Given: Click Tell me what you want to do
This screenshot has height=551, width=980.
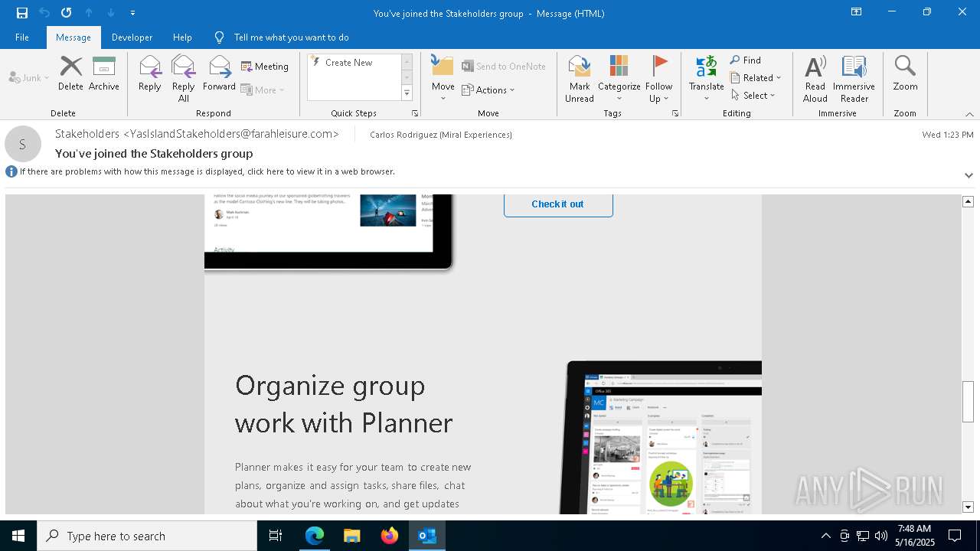Looking at the screenshot, I should tap(291, 37).
